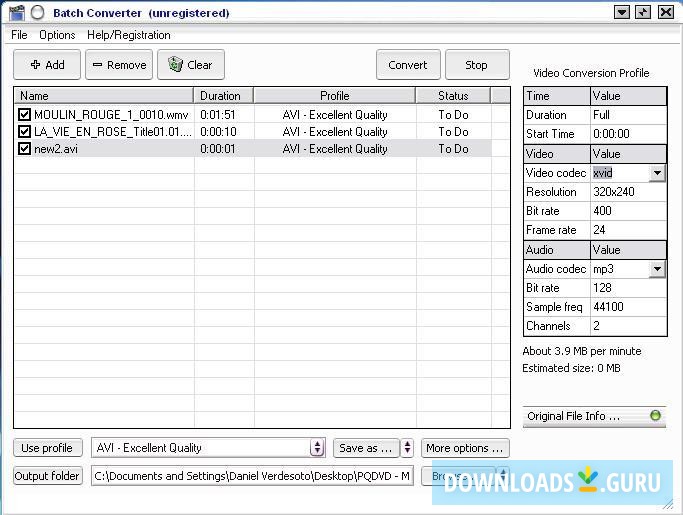Click duration 0:00:01 cell

(x=218, y=149)
